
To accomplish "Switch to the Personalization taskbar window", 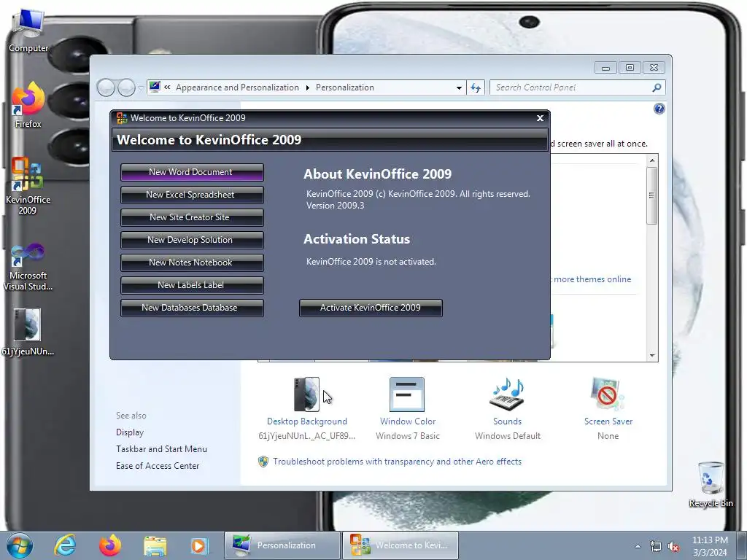I will tap(282, 545).
